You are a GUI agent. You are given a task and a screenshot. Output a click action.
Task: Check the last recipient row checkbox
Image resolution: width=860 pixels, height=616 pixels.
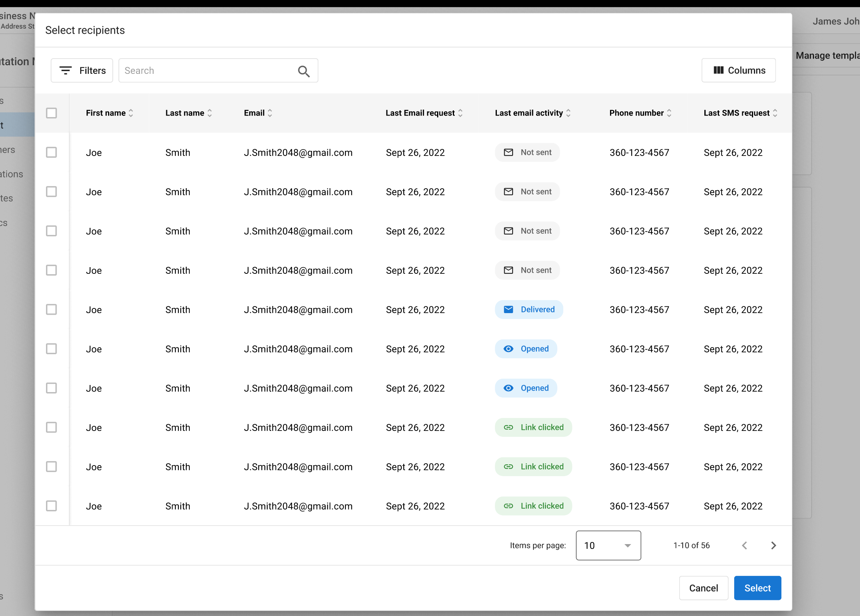[51, 506]
